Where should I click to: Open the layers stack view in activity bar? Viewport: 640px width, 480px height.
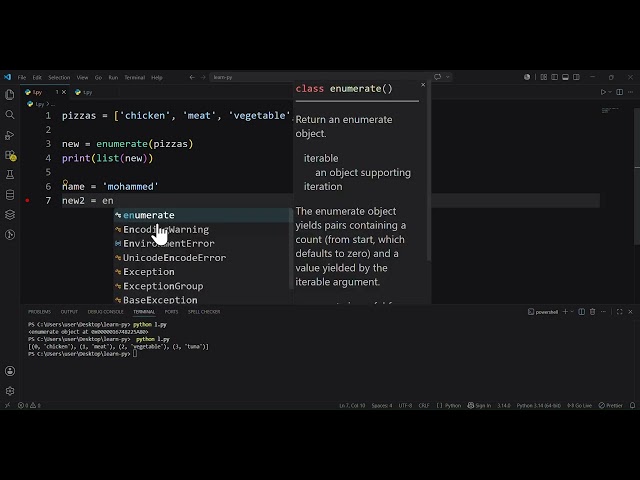tap(10, 215)
